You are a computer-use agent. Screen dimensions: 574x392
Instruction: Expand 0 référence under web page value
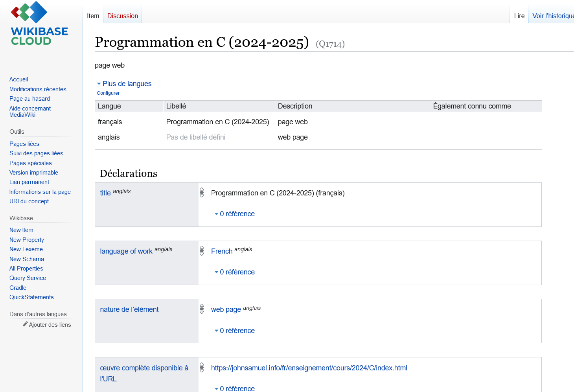pos(235,331)
